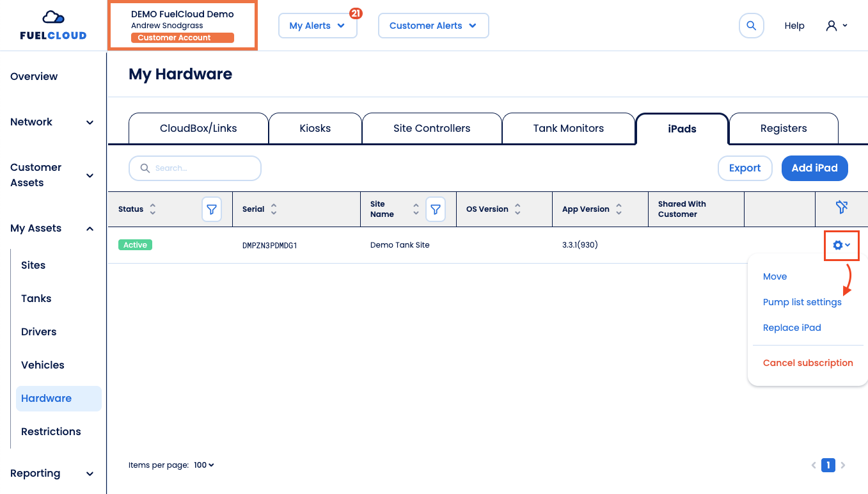868x494 pixels.
Task: Click the search magnifier icon in header
Action: [752, 26]
